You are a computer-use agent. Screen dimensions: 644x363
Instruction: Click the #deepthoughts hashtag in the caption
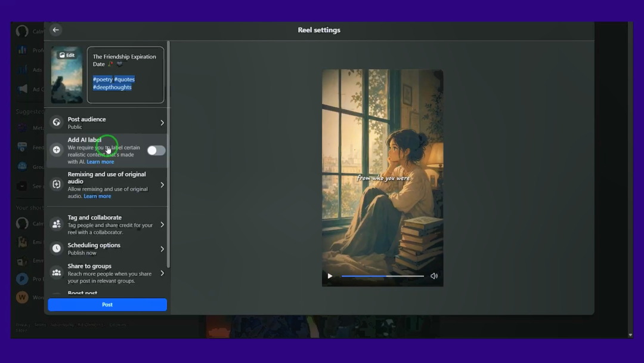pos(112,87)
